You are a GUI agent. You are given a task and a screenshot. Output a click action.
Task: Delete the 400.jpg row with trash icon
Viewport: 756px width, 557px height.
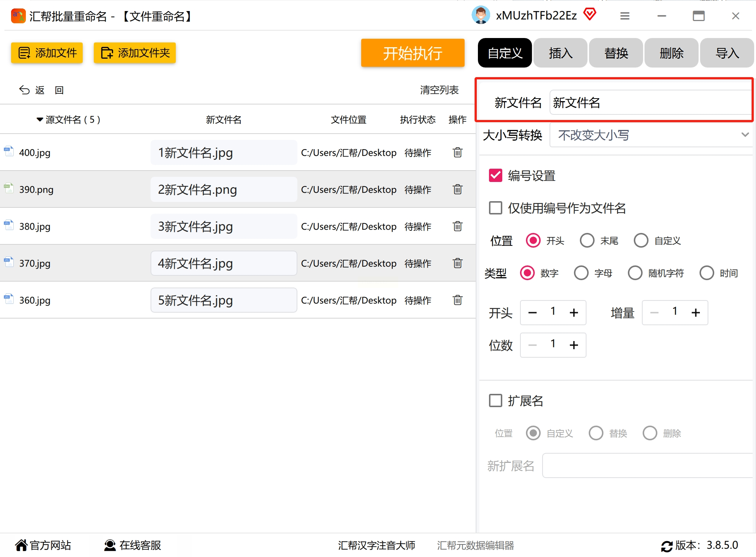[x=457, y=152]
